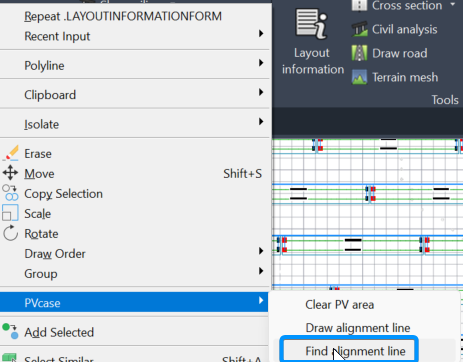Screen dimensions: 463x362
Task: Select the Cross section tool
Action: [397, 6]
